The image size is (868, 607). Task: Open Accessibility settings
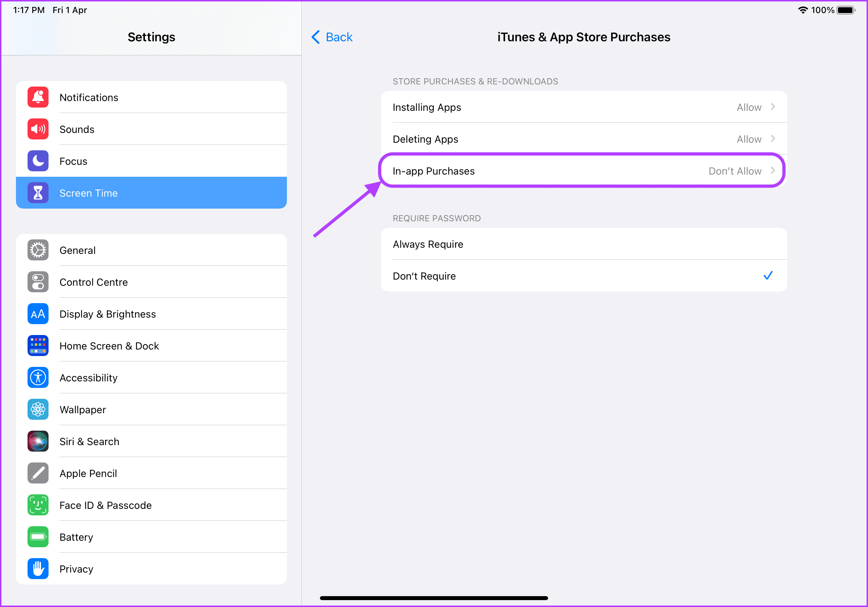(x=151, y=378)
